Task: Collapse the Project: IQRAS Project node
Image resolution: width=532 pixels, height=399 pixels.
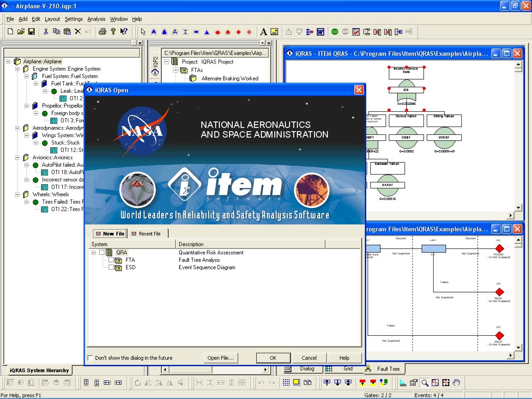Action: pyautogui.click(x=167, y=62)
